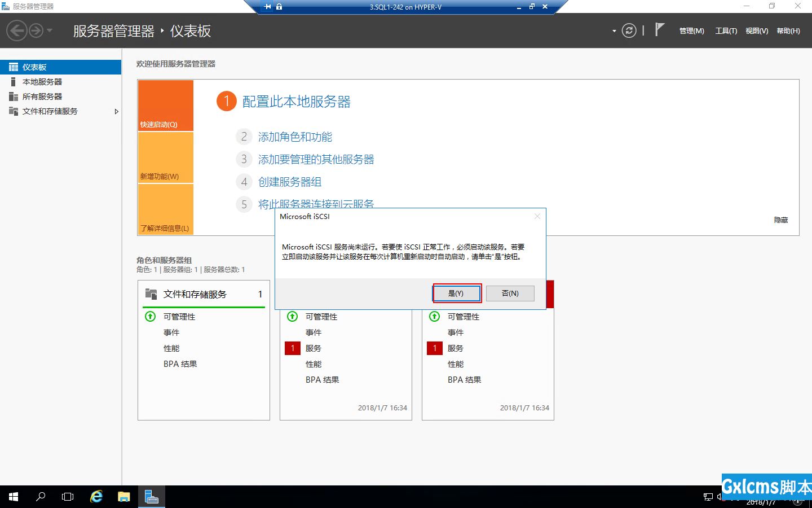Viewport: 812px width, 508px height.
Task: Click the 本地服务器 sidebar icon
Action: pos(14,82)
